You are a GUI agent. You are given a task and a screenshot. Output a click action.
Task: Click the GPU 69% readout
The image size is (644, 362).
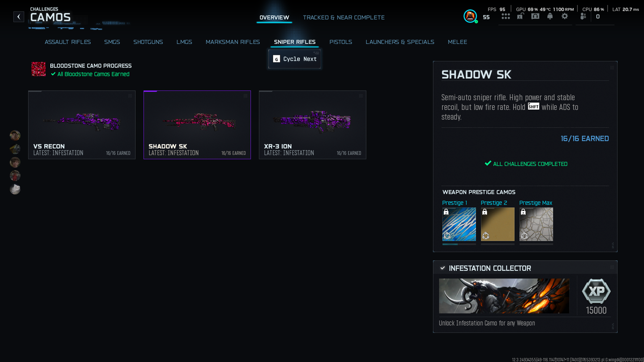pyautogui.click(x=527, y=9)
